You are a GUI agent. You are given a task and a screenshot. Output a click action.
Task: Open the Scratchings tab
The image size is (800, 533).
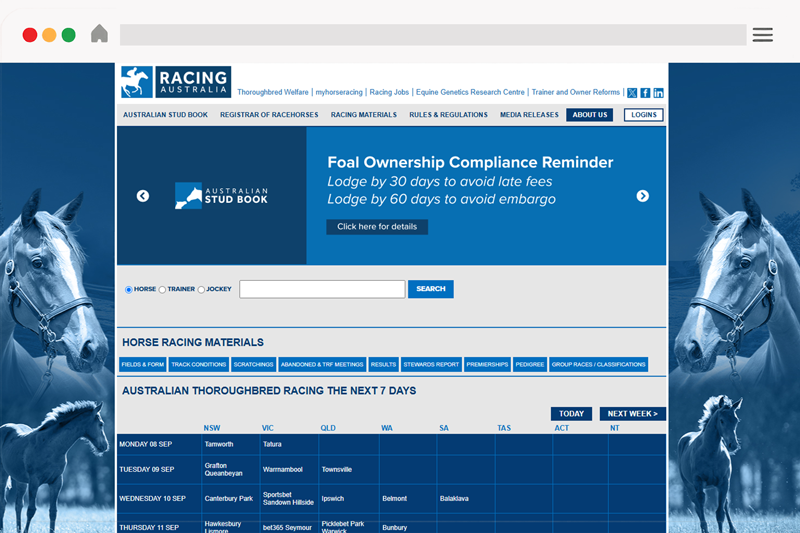pyautogui.click(x=254, y=364)
